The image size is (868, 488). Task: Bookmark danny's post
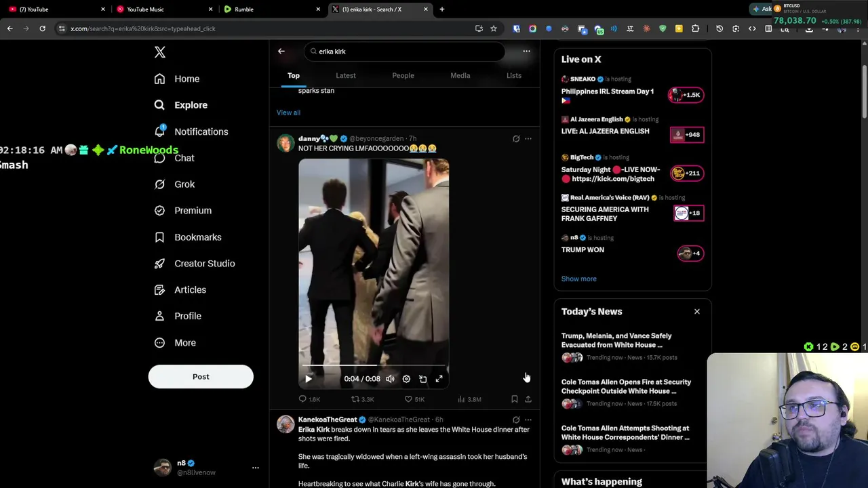(x=515, y=399)
